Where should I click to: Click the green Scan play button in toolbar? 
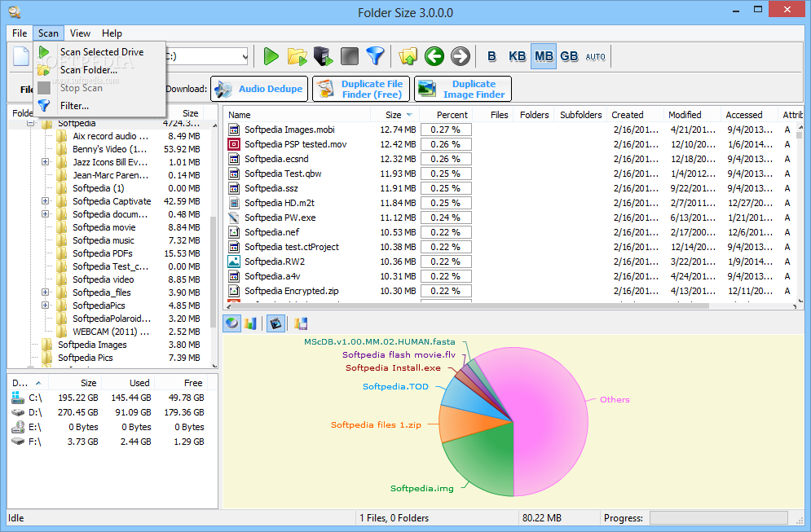pyautogui.click(x=271, y=56)
